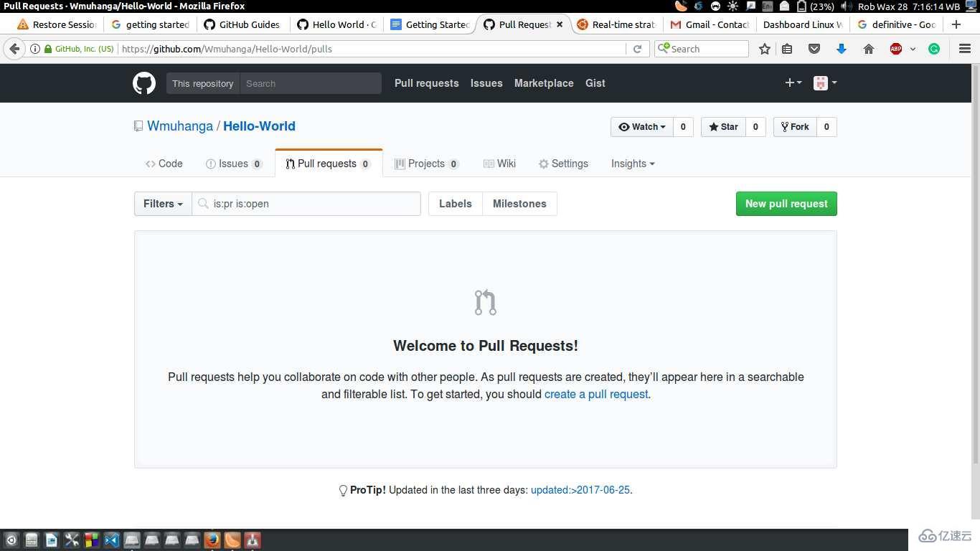
Task: Click the Labels button
Action: click(456, 204)
